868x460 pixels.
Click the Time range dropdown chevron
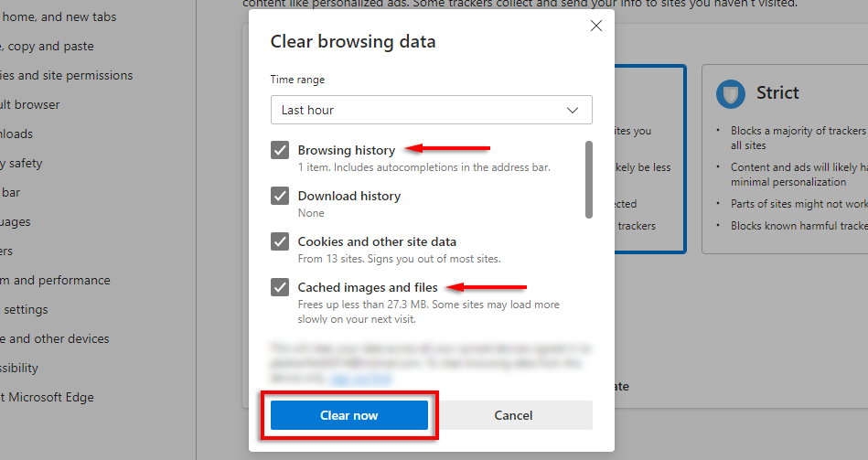point(573,110)
